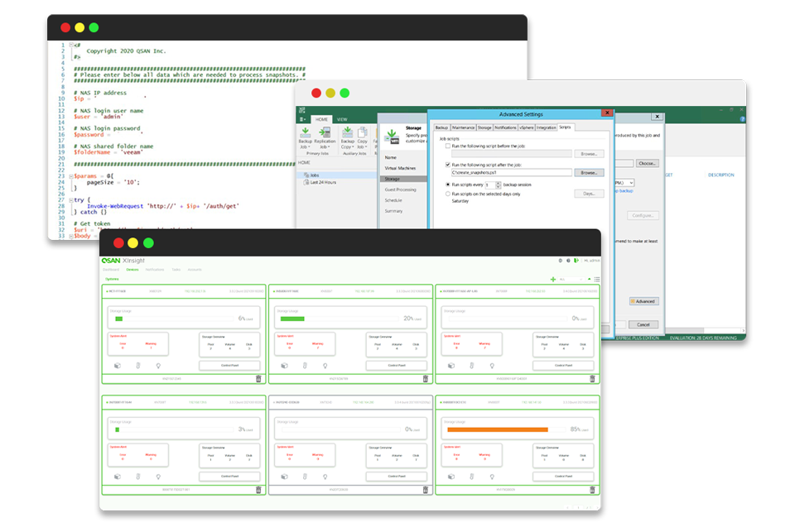Click the thermometer icon on the 85% card
Viewport: 795px width, 532px height.
(471, 477)
